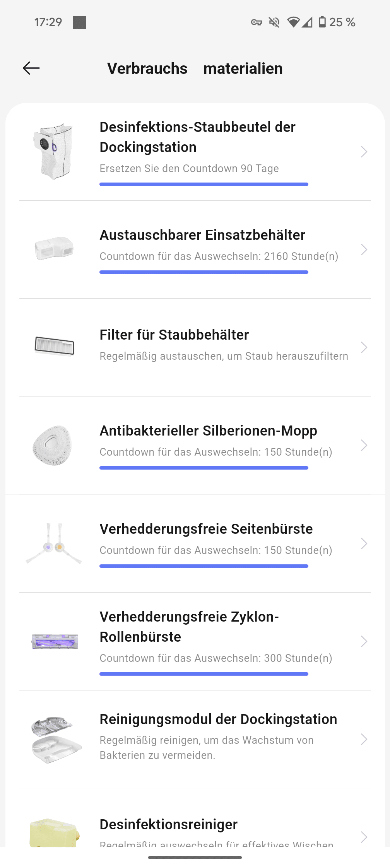This screenshot has width=390, height=868.
Task: Tap the silver-ion mop pad image
Action: coord(53,445)
